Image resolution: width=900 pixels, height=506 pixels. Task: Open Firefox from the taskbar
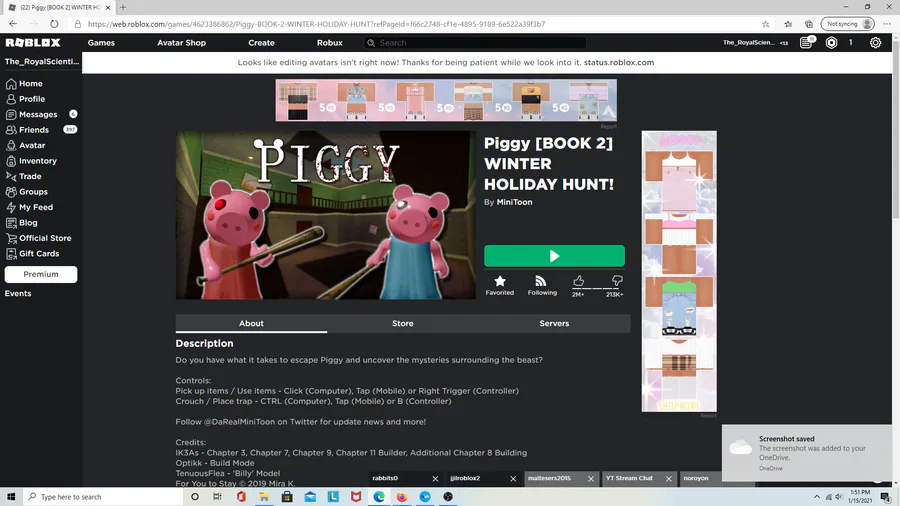[x=402, y=497]
